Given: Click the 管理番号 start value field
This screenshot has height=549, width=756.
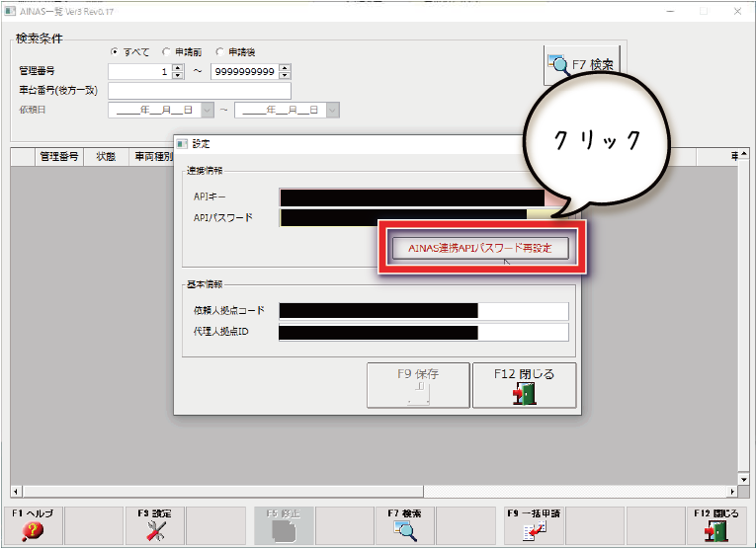Looking at the screenshot, I should click(x=139, y=72).
